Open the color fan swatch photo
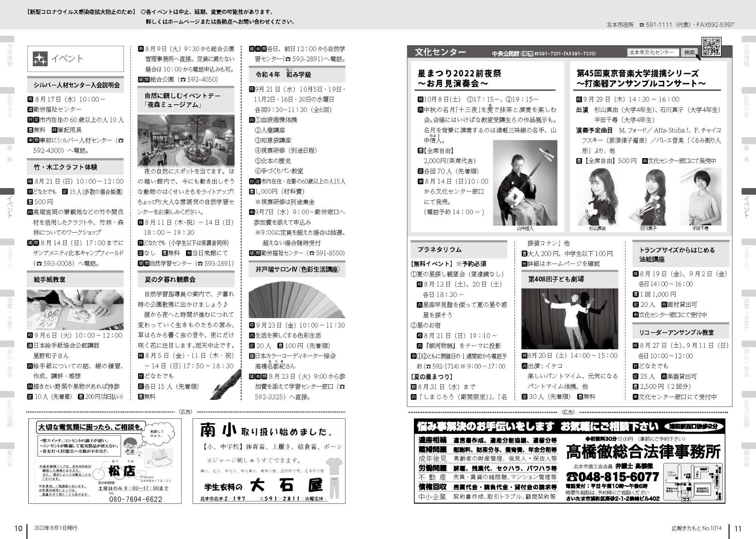This screenshot has height=539, width=756. pyautogui.click(x=297, y=300)
